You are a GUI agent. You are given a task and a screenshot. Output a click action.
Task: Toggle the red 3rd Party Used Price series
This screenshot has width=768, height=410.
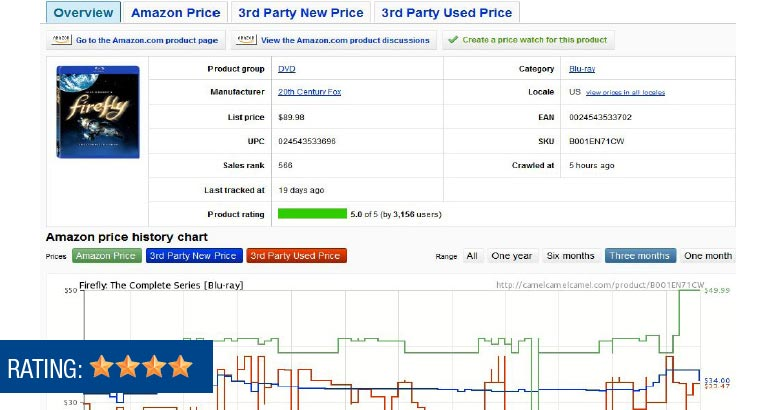click(296, 256)
